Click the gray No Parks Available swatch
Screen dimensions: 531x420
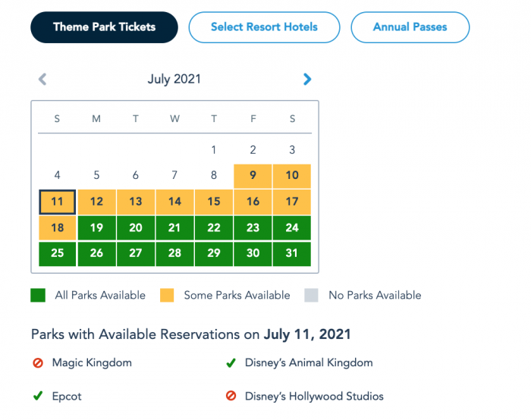click(311, 295)
